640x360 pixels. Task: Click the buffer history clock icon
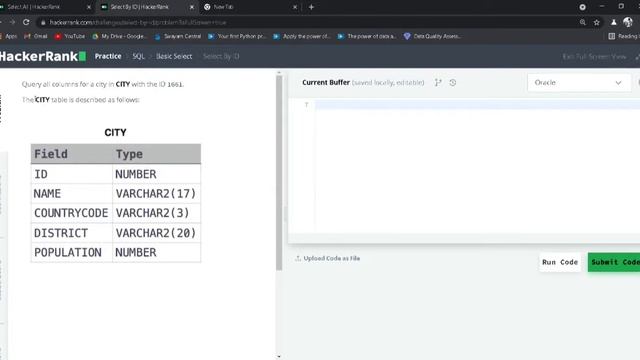[453, 82]
